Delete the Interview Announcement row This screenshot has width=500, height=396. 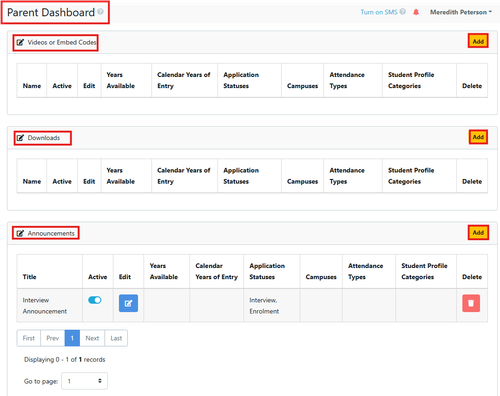[471, 303]
